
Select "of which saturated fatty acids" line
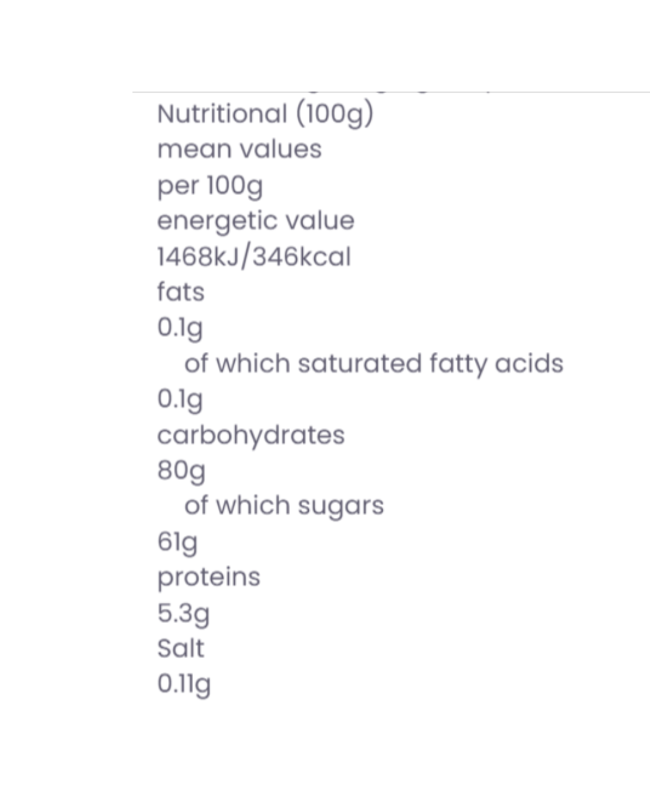pyautogui.click(x=373, y=363)
